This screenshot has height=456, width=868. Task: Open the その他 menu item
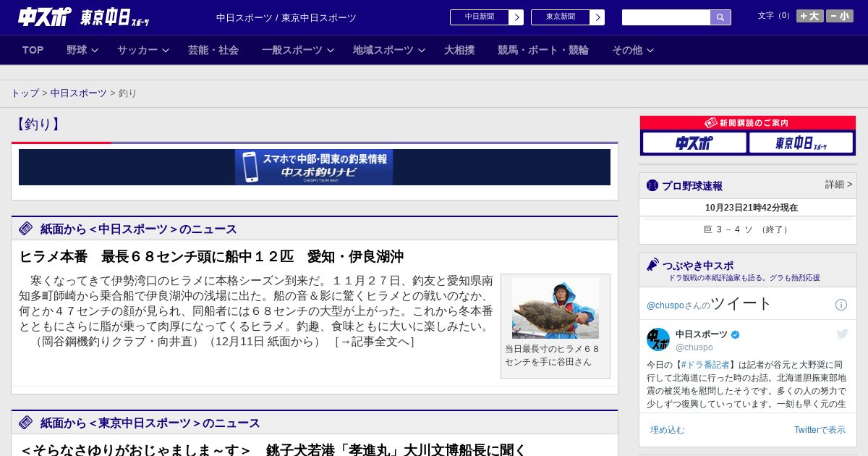[x=627, y=50]
